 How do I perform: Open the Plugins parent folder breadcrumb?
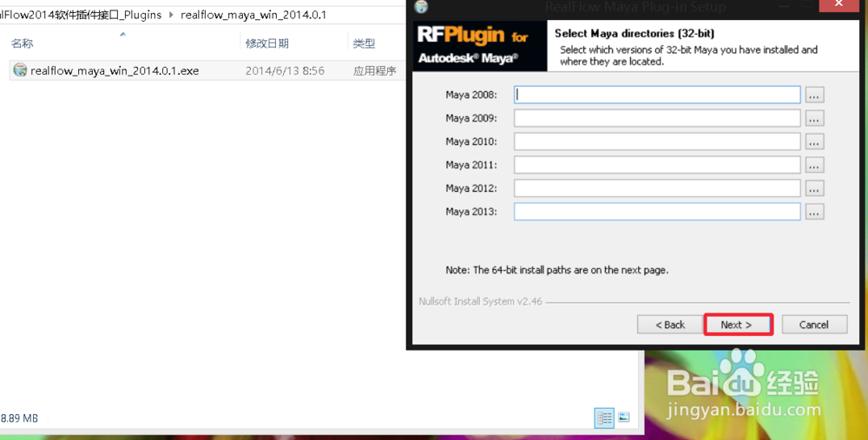(x=81, y=15)
